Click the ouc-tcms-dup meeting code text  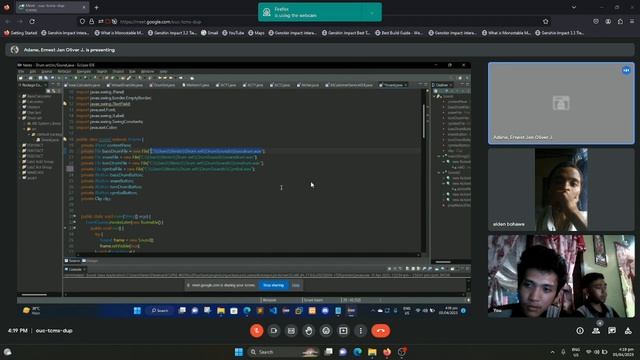click(54, 331)
